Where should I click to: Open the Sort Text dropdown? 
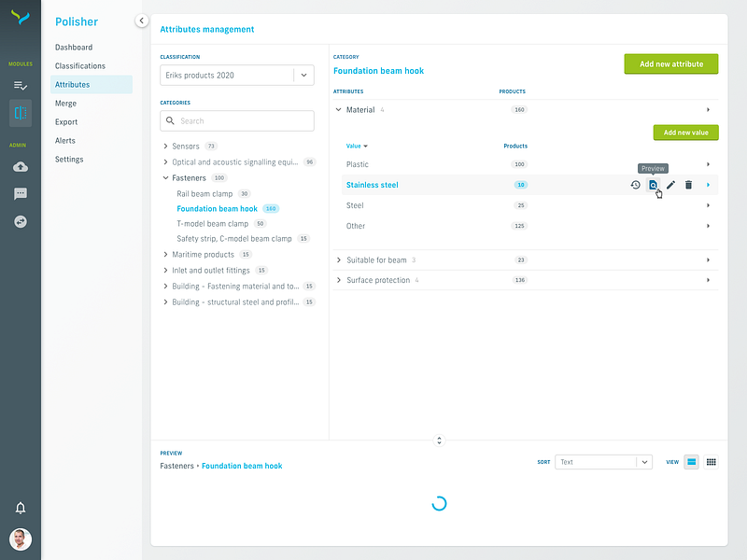603,462
